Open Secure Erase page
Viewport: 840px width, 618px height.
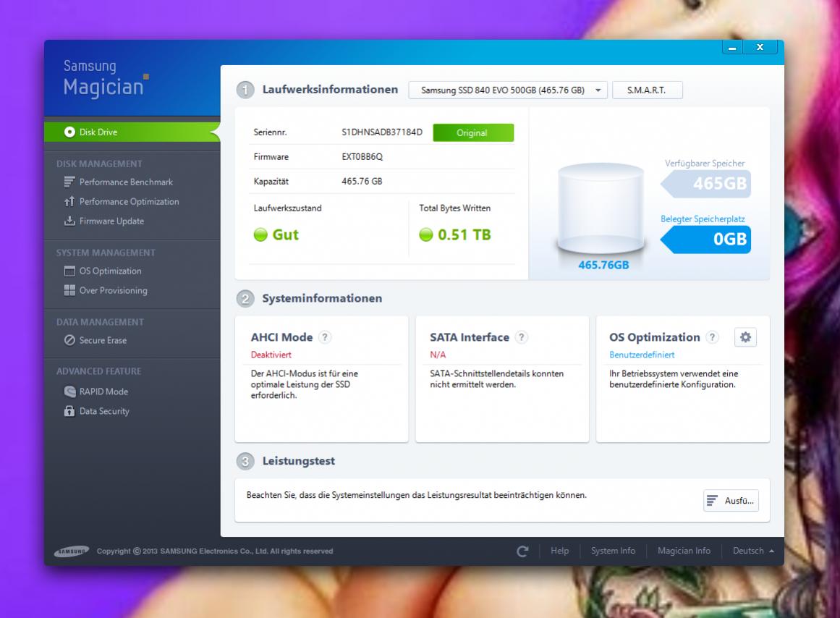click(103, 340)
